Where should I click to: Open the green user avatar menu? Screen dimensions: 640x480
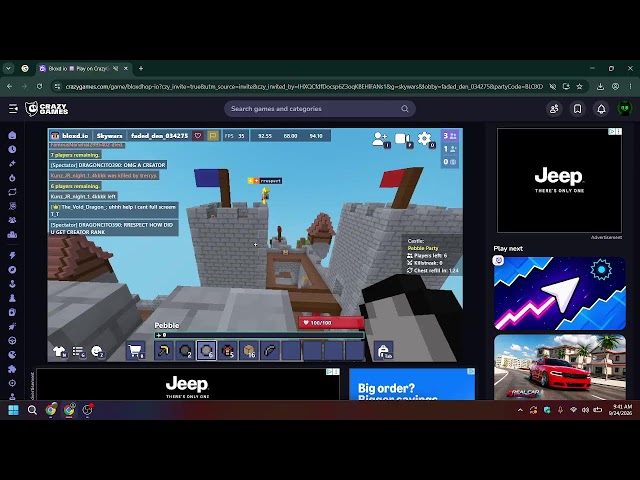click(x=624, y=109)
